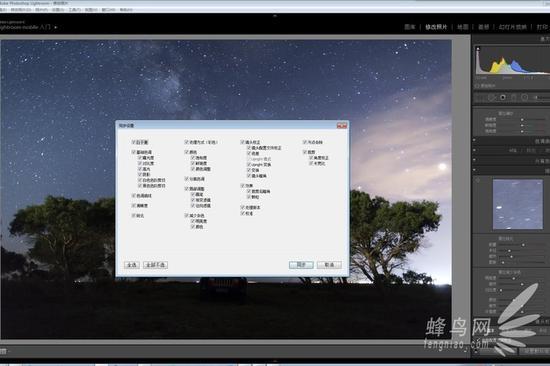
Task: Switch to the 图库 module tab
Action: [410, 27]
